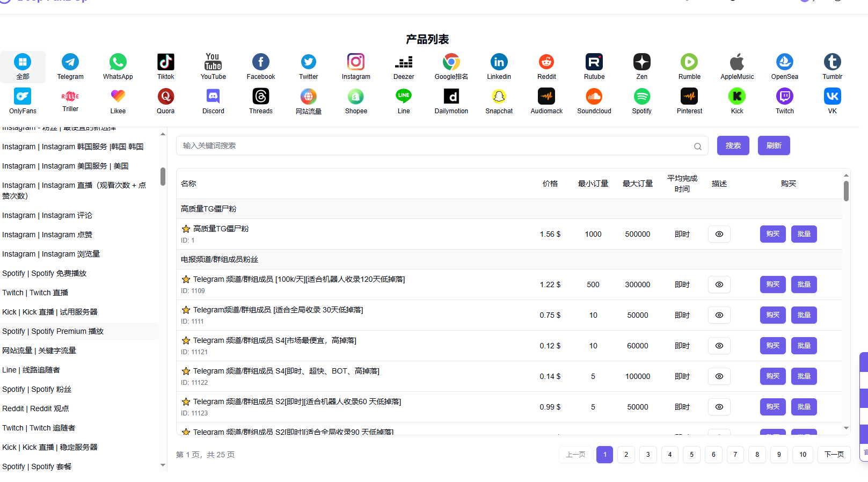
Task: Open the Discord platform icon
Action: (213, 96)
